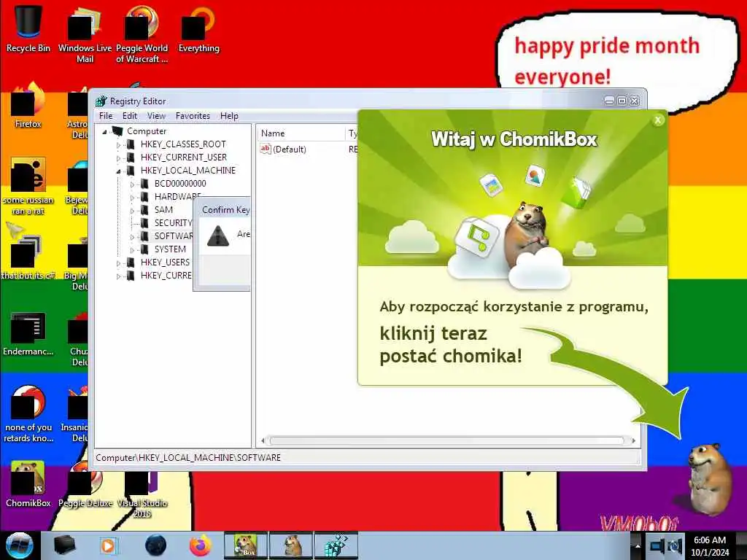Open the File menu in Registry Editor
747x560 pixels.
[106, 116]
